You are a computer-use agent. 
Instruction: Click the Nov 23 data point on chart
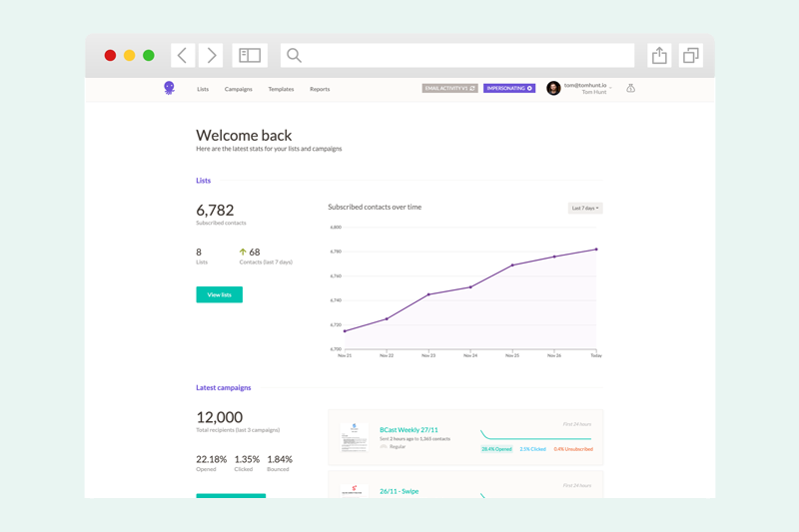428,294
